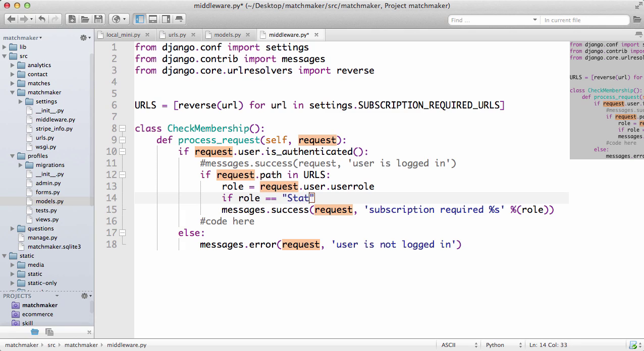Open the find-in-files folder icon beside search
Viewport: 644px width, 351px height.
[637, 20]
